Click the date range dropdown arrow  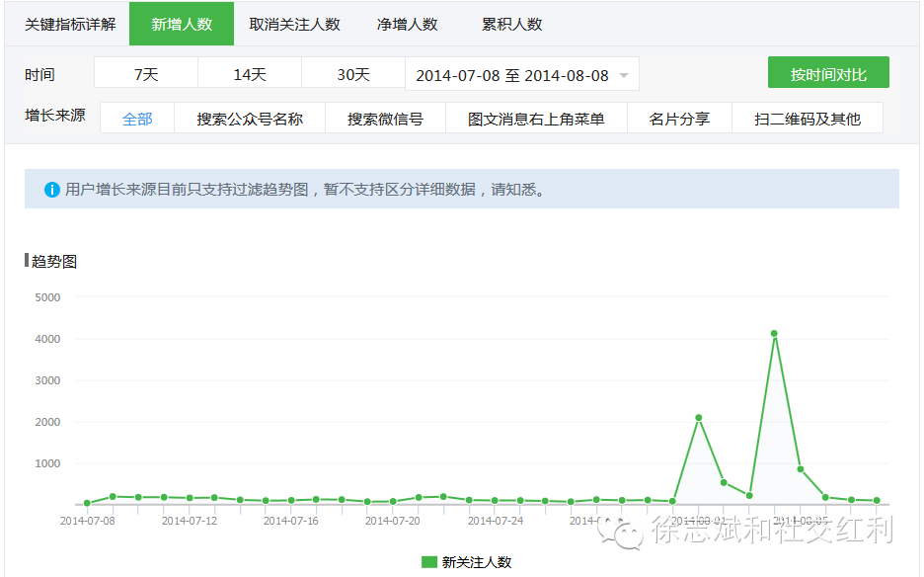[624, 75]
